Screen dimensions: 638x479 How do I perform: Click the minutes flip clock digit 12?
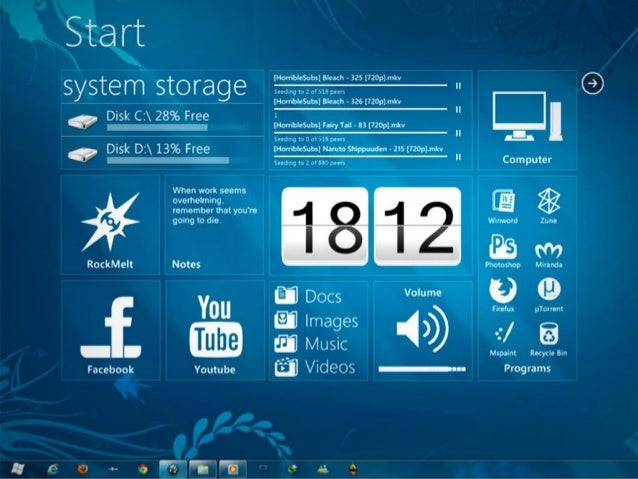click(x=417, y=227)
